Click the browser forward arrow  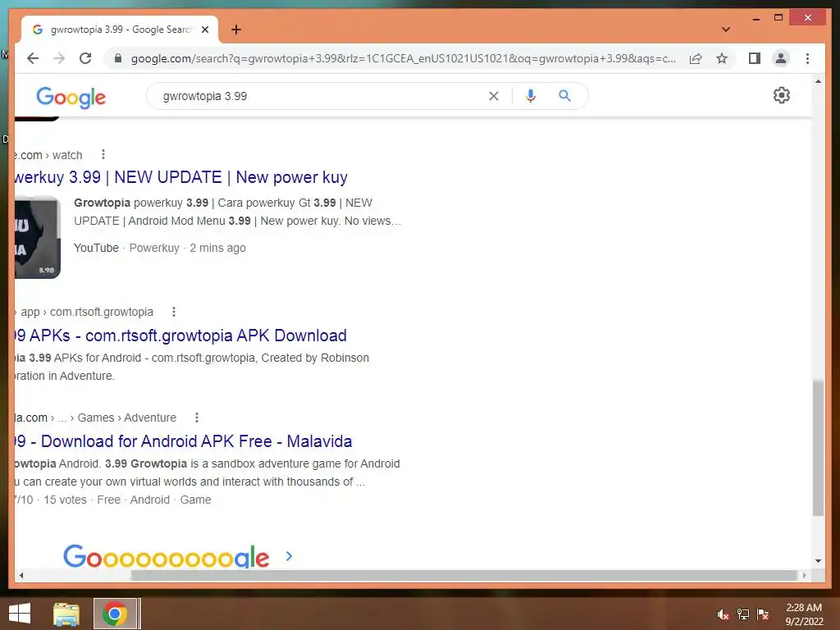point(59,58)
